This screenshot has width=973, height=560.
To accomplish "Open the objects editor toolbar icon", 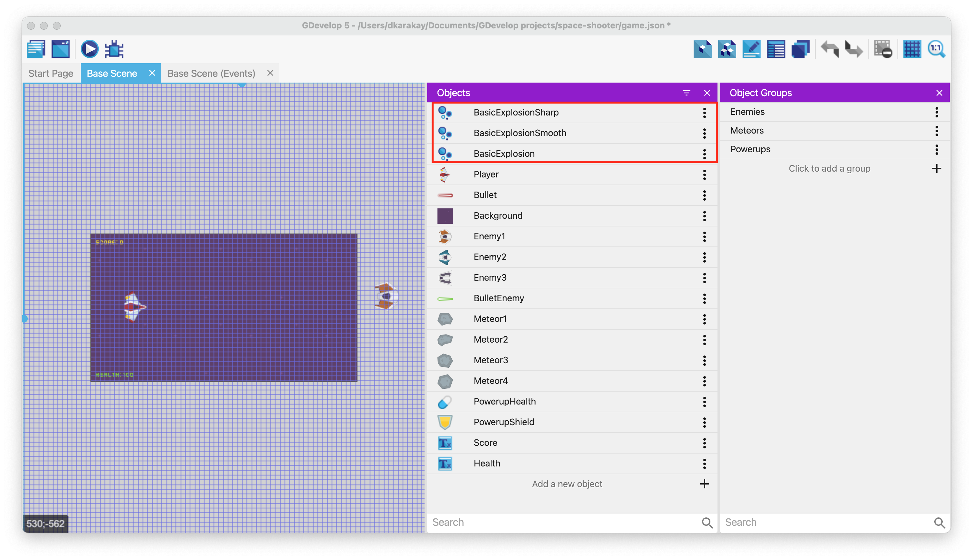I will coord(702,49).
